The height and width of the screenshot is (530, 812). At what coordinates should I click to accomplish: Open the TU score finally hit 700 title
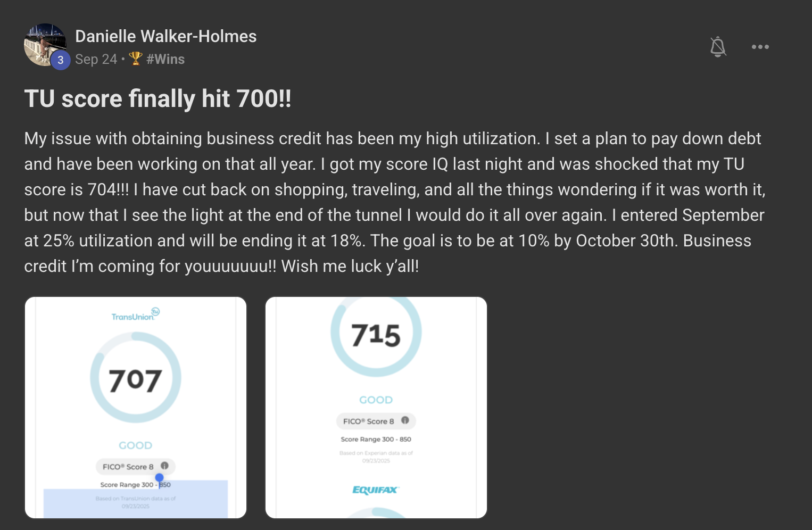pyautogui.click(x=158, y=98)
